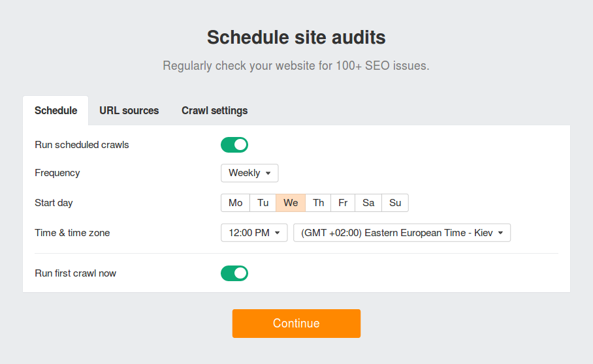Click the highlighted We day button

291,203
